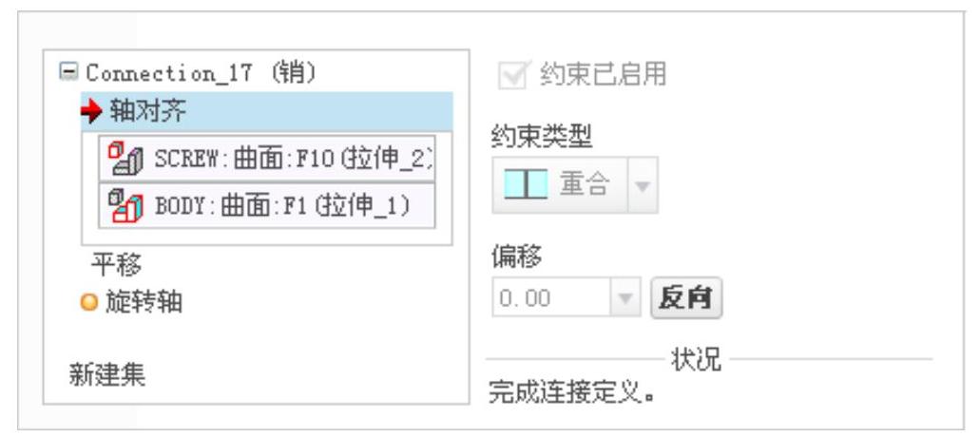Image resolution: width=980 pixels, height=437 pixels.
Task: Open the 偏移 value dropdown arrow
Action: pyautogui.click(x=625, y=297)
